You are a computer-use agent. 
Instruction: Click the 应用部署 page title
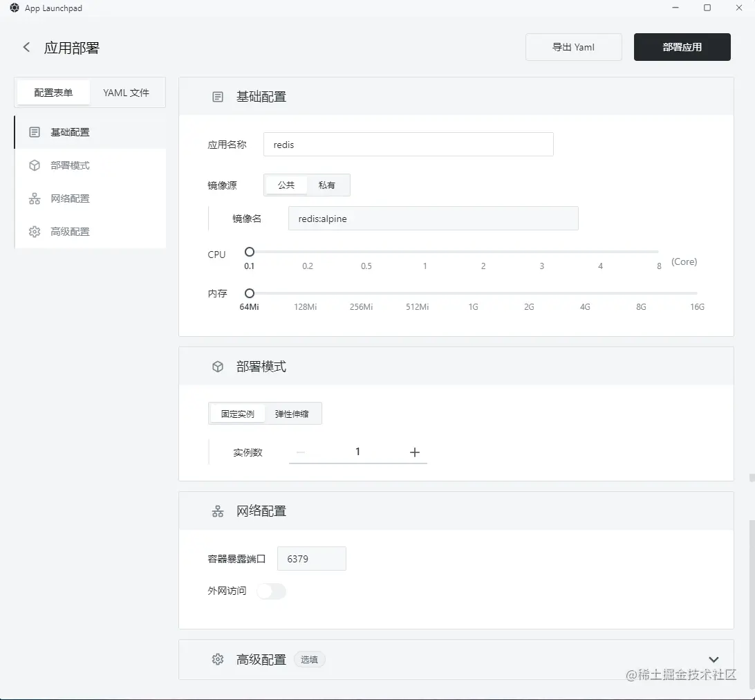click(72, 48)
